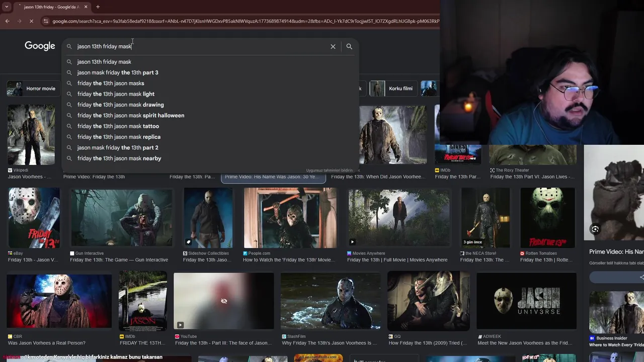Open the Vikipedi Jason Voorhees thumbnail
This screenshot has width=644, height=362.
31,135
